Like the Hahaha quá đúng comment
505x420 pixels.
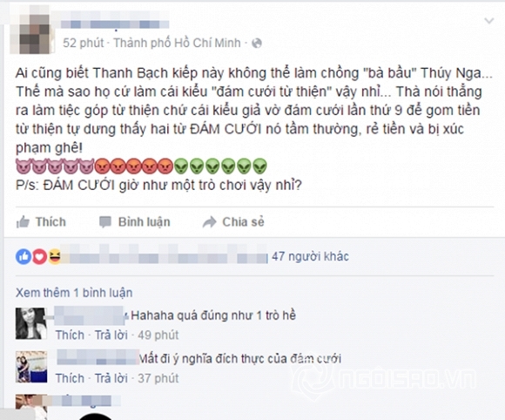coord(70,335)
